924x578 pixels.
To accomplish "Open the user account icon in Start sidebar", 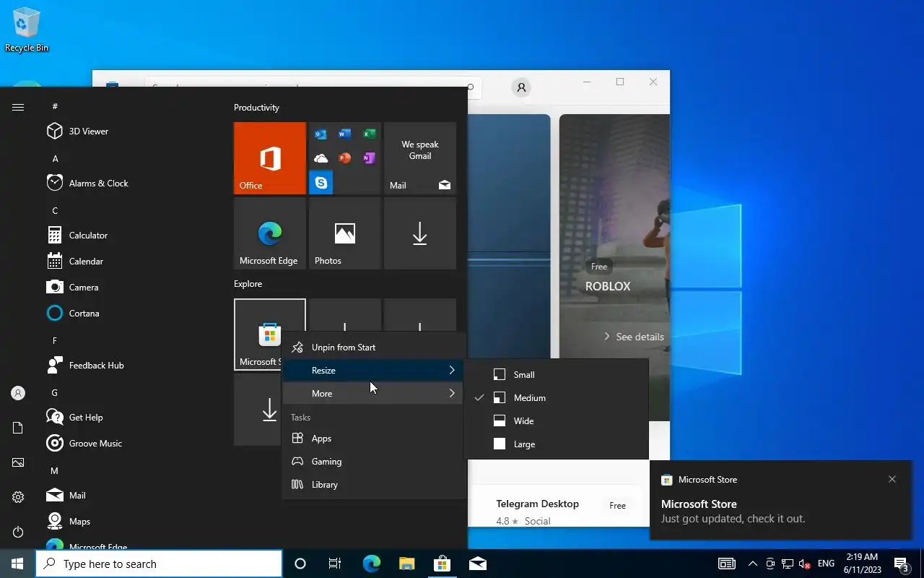I will coord(18,393).
